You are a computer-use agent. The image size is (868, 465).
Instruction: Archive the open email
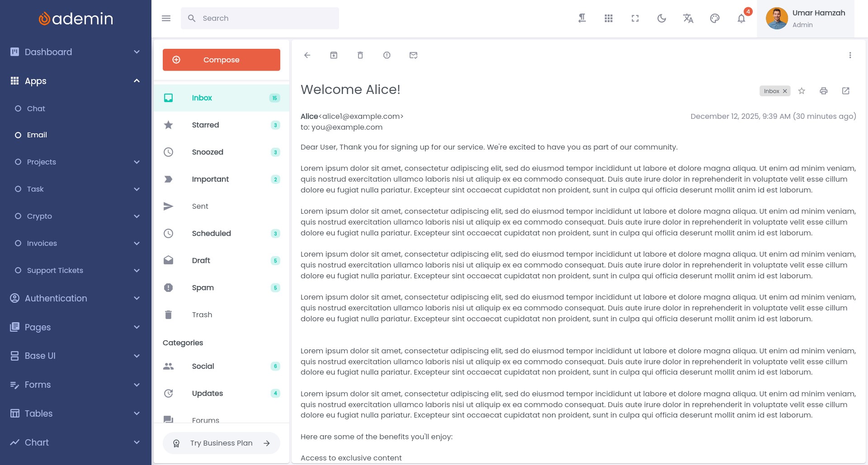pyautogui.click(x=334, y=55)
